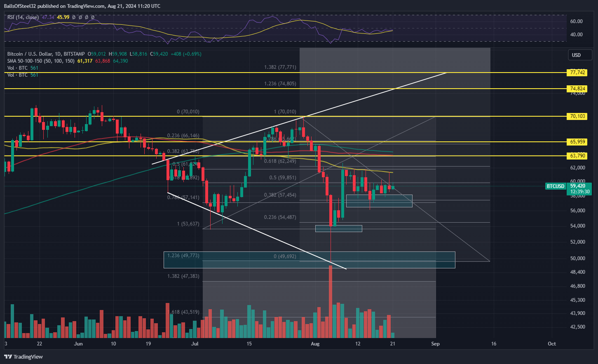Click the 63,790 horizontal line price tag

click(x=577, y=156)
